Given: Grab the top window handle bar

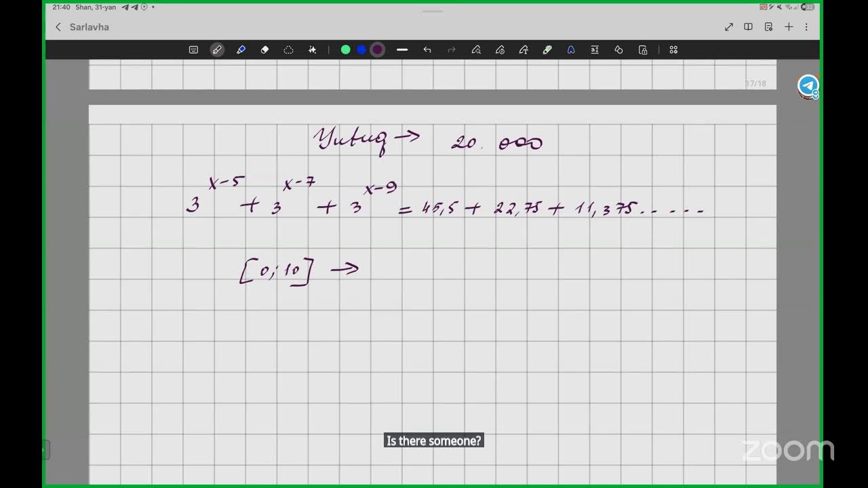Looking at the screenshot, I should click(x=432, y=11).
